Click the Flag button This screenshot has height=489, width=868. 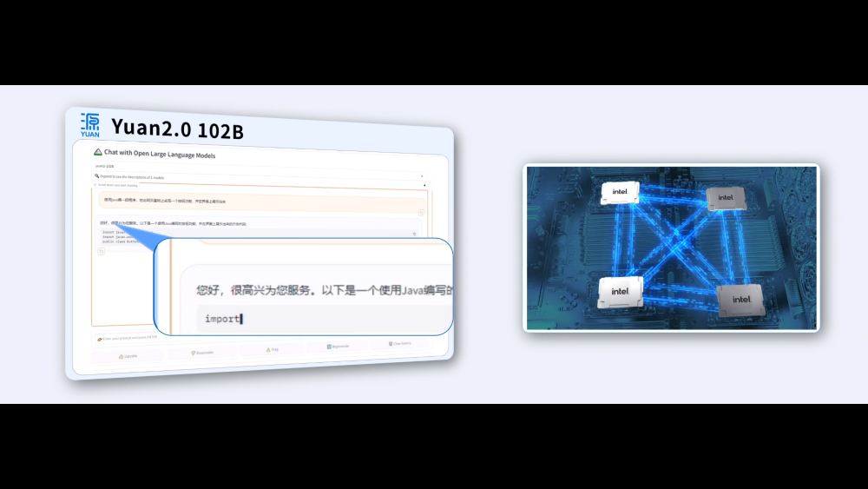(273, 349)
